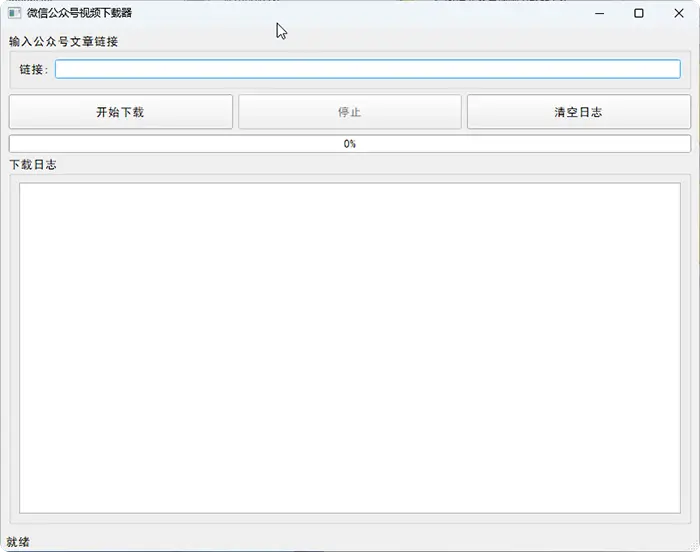The width and height of the screenshot is (700, 552).
Task: Click the app icon in title bar
Action: (x=14, y=13)
